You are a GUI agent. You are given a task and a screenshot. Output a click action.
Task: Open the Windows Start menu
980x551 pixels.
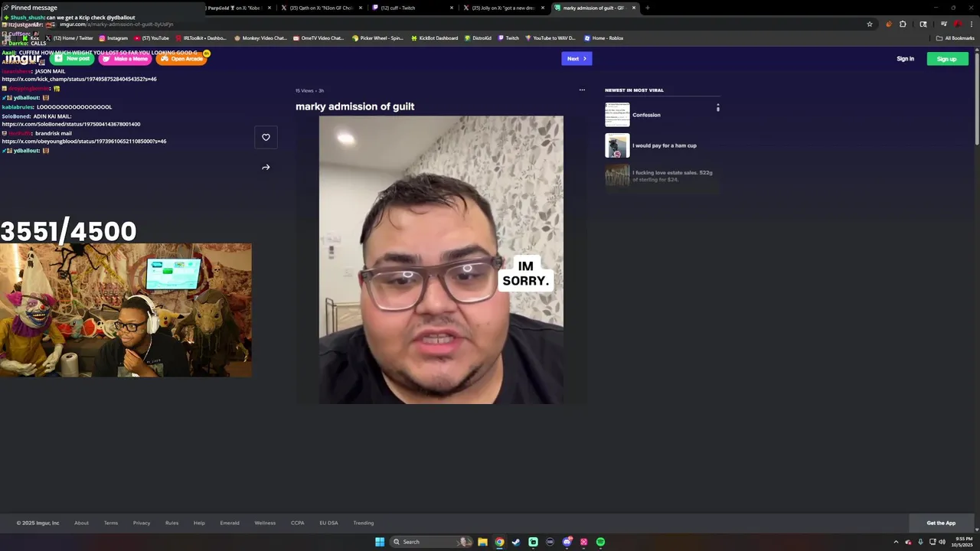pyautogui.click(x=380, y=542)
